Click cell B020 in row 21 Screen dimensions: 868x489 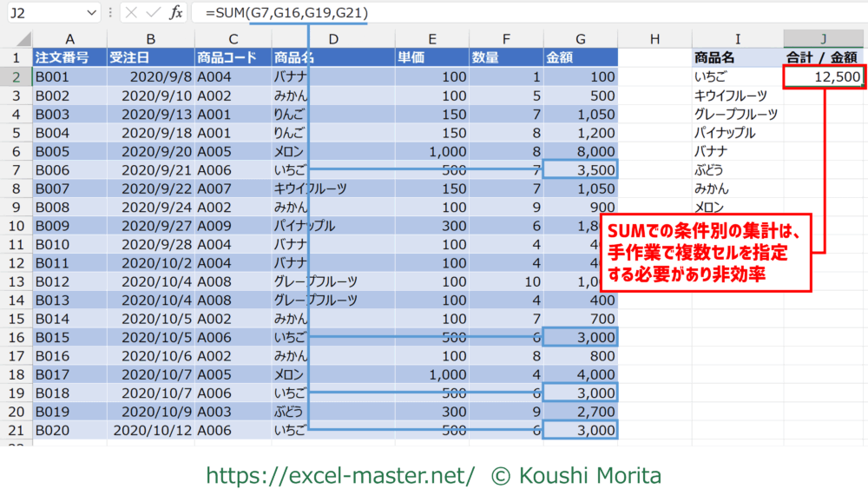(x=69, y=430)
